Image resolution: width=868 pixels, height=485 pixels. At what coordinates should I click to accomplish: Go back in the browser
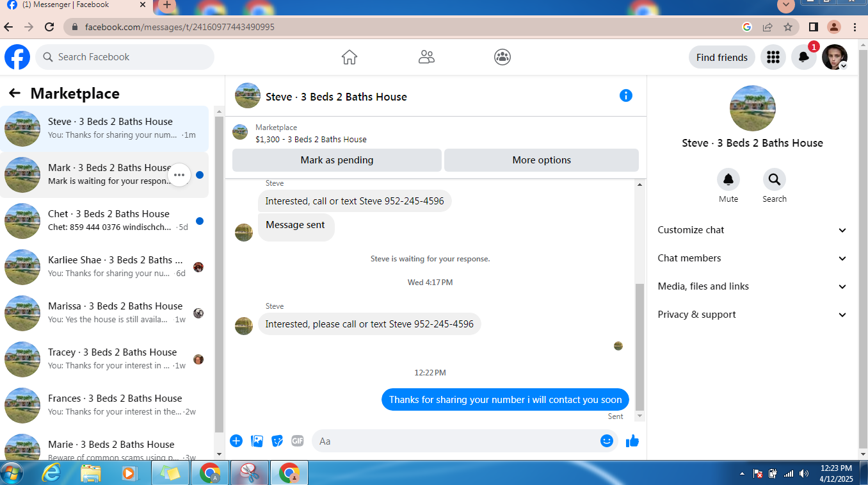point(8,27)
